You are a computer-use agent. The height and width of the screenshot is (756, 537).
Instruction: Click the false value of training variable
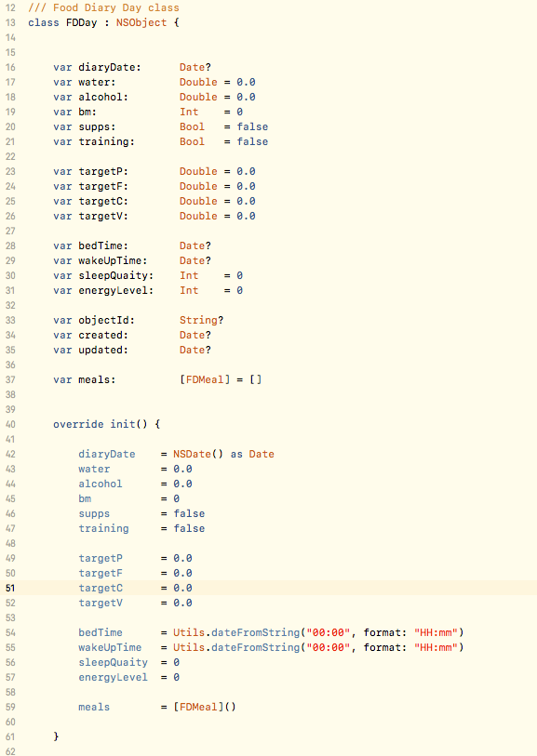[252, 141]
